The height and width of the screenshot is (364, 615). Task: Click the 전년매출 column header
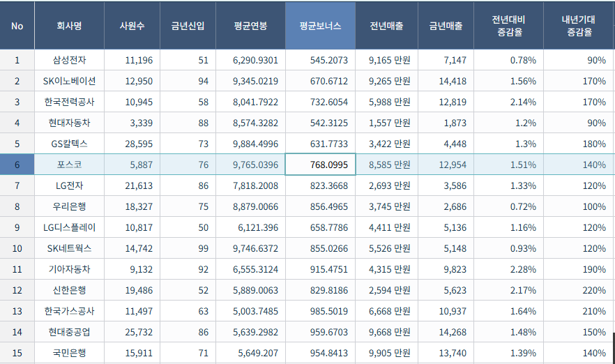[x=387, y=26]
